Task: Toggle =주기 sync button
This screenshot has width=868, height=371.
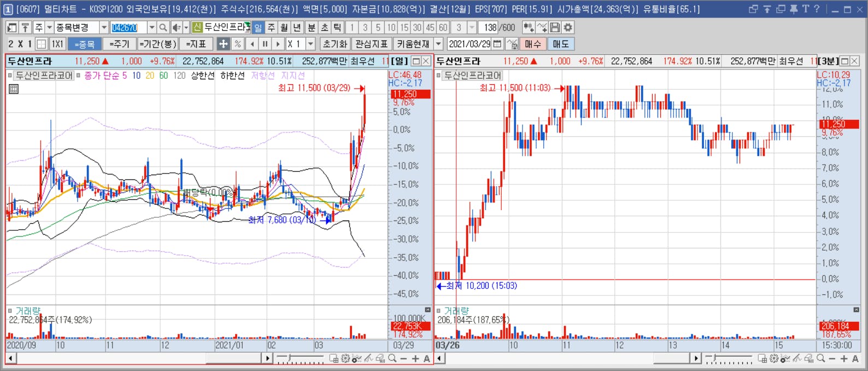Action: tap(119, 44)
